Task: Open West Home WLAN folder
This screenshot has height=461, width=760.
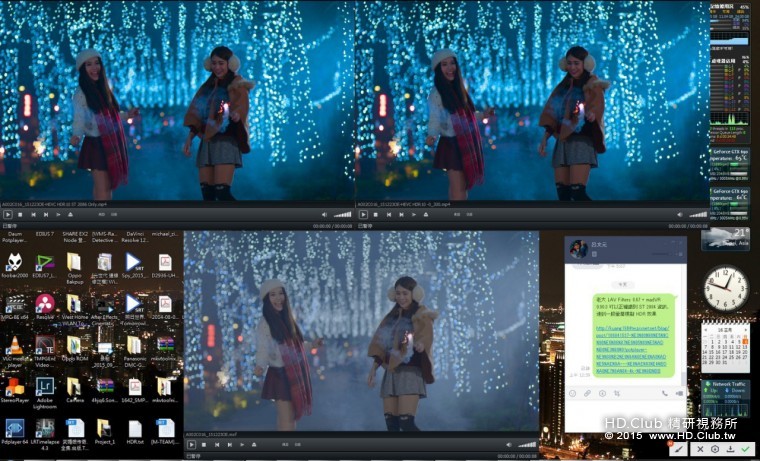Action: [x=75, y=309]
